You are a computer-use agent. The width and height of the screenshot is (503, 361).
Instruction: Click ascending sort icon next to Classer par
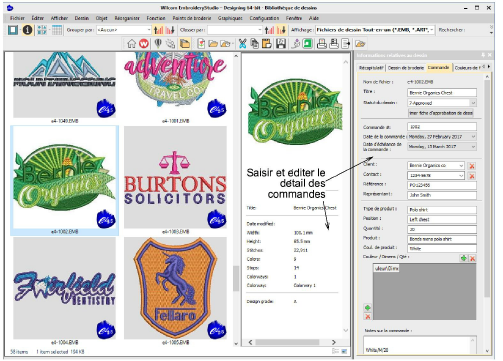pyautogui.click(x=269, y=30)
